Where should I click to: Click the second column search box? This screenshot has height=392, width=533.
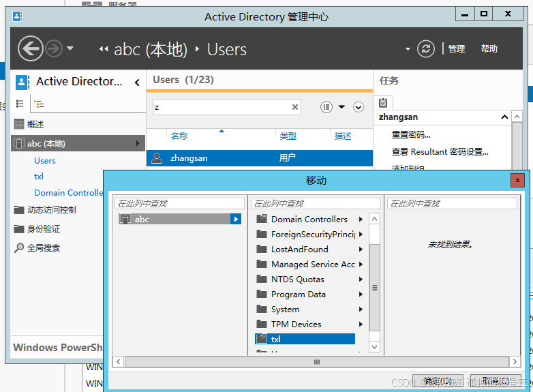(316, 204)
